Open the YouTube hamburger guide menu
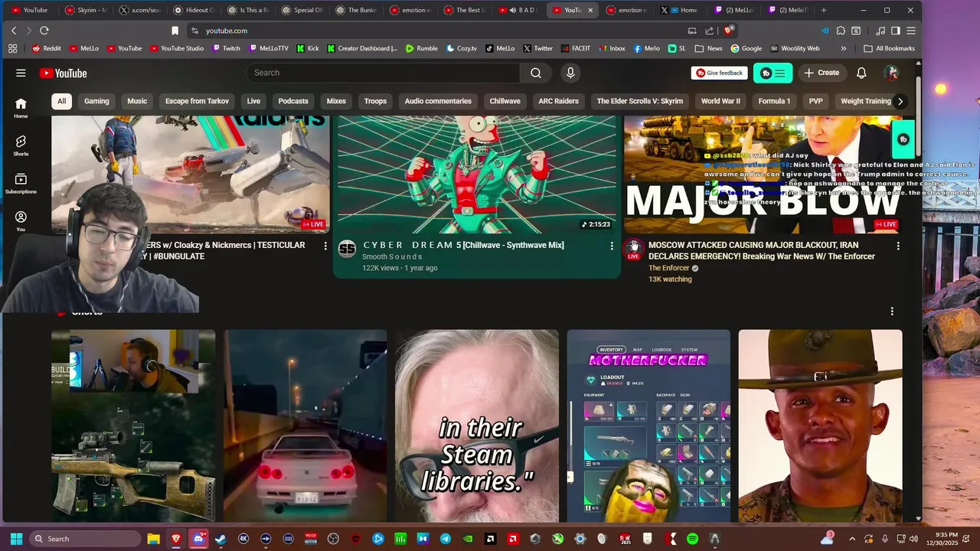Screen dimensions: 980x551 21,73
